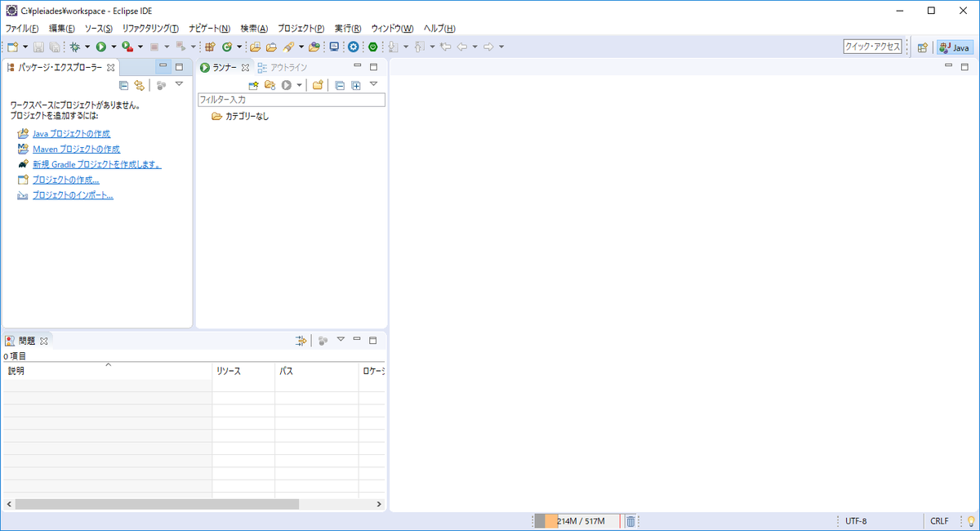Click the クイック・アクセス search box
This screenshot has width=980, height=531.
(x=873, y=47)
